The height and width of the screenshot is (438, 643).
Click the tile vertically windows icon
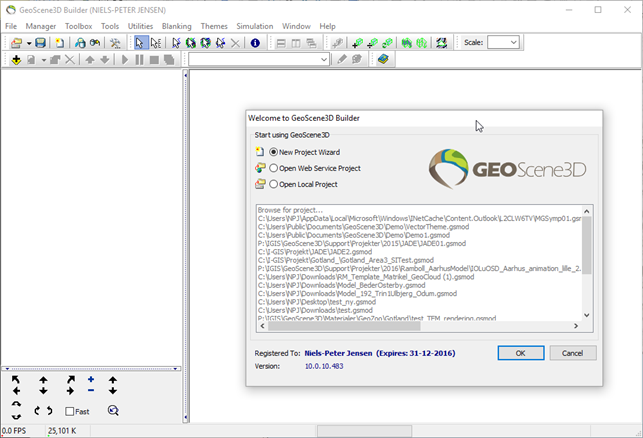296,43
